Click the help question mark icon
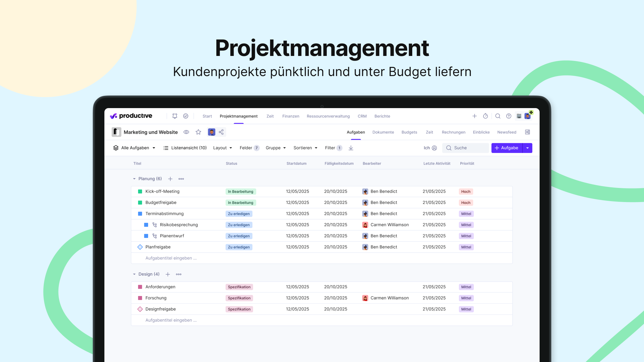This screenshot has height=362, width=644. [509, 116]
